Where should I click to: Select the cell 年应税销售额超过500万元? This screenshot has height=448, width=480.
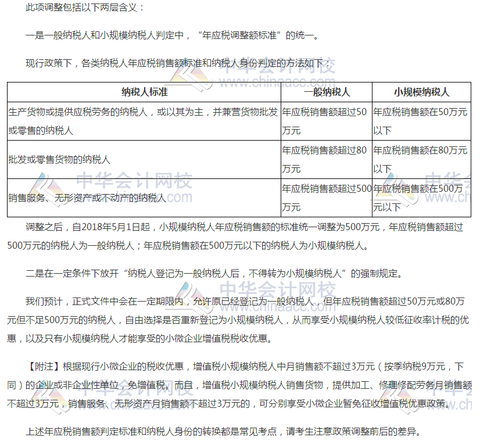pos(325,196)
